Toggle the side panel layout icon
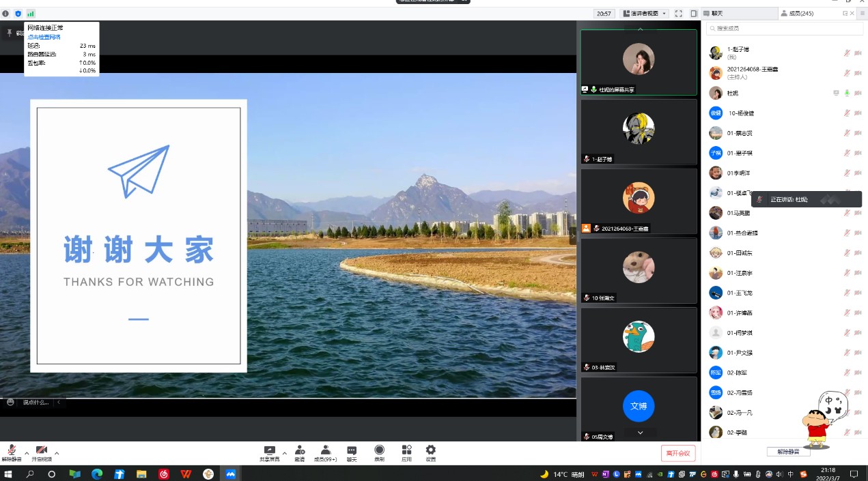The height and width of the screenshot is (481, 868). (694, 14)
